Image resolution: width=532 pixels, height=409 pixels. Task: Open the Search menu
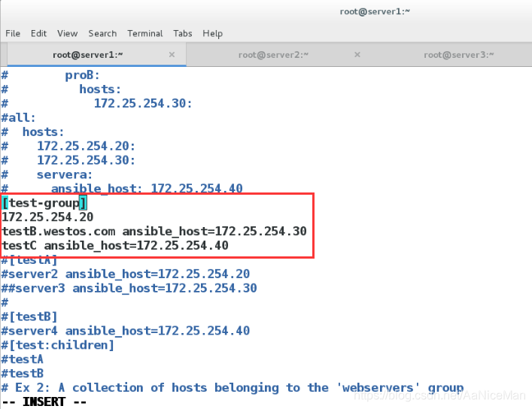102,34
